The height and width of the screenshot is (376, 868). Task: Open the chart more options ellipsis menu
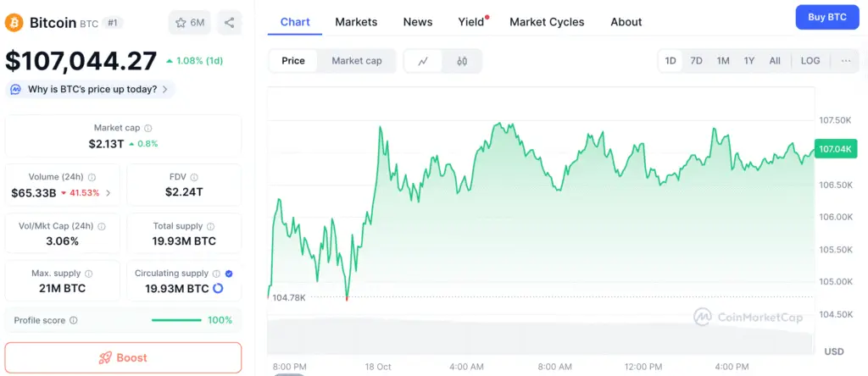pyautogui.click(x=846, y=61)
